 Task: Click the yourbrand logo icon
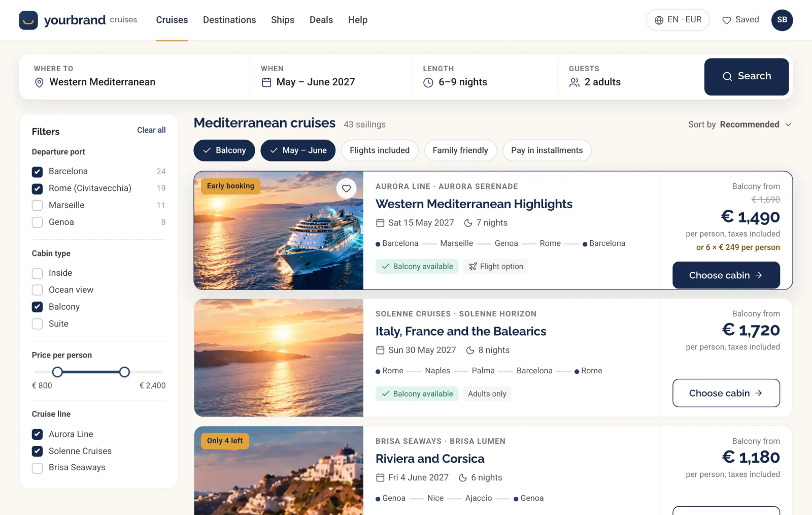(28, 20)
